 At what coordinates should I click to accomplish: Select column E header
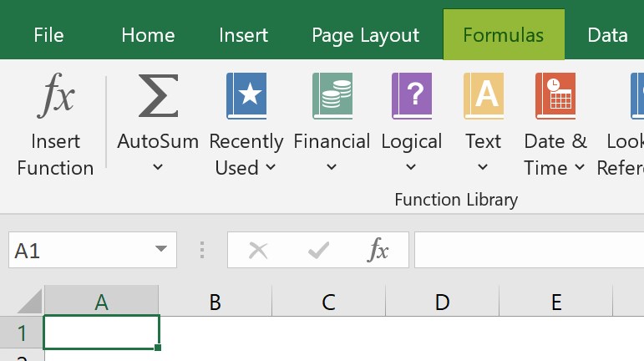(x=556, y=301)
